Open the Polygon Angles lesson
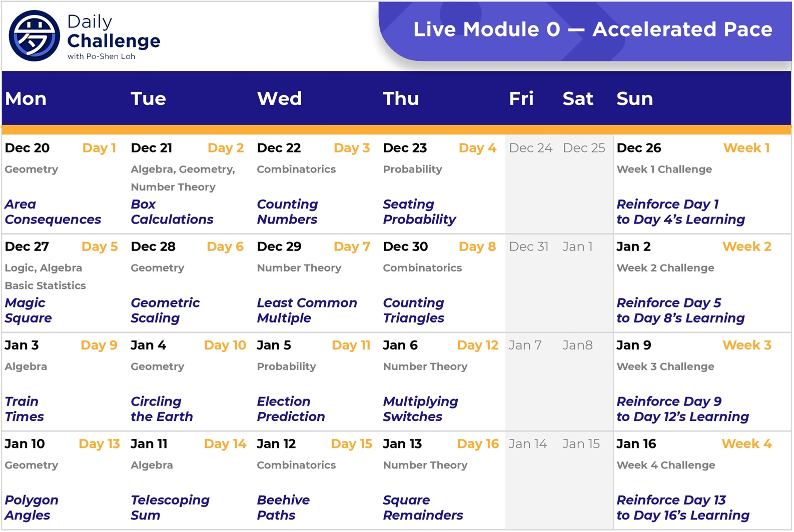 (31, 507)
